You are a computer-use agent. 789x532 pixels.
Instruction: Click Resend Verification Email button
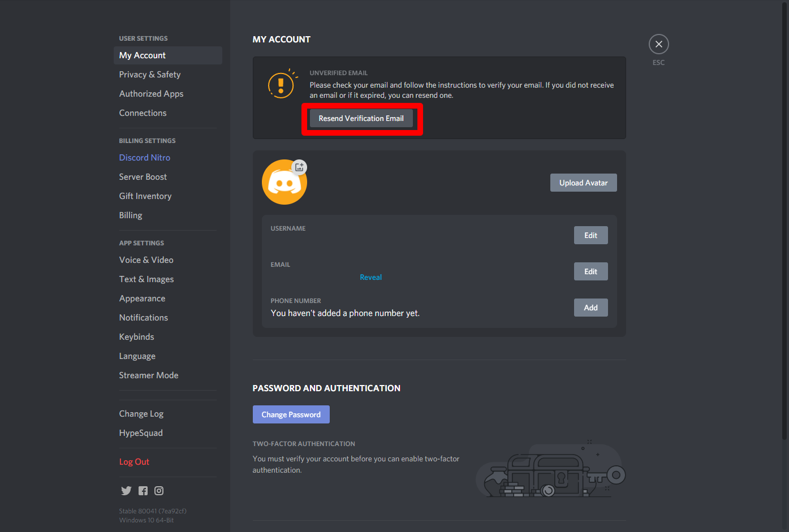361,119
